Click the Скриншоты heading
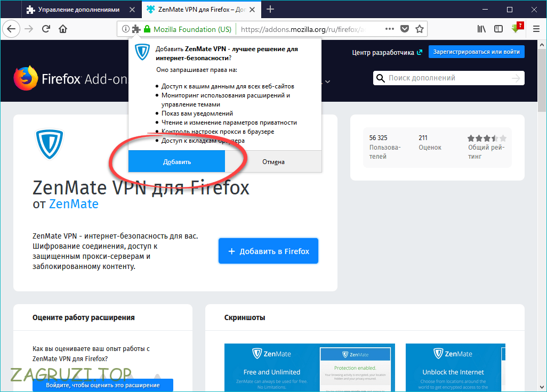 click(245, 317)
